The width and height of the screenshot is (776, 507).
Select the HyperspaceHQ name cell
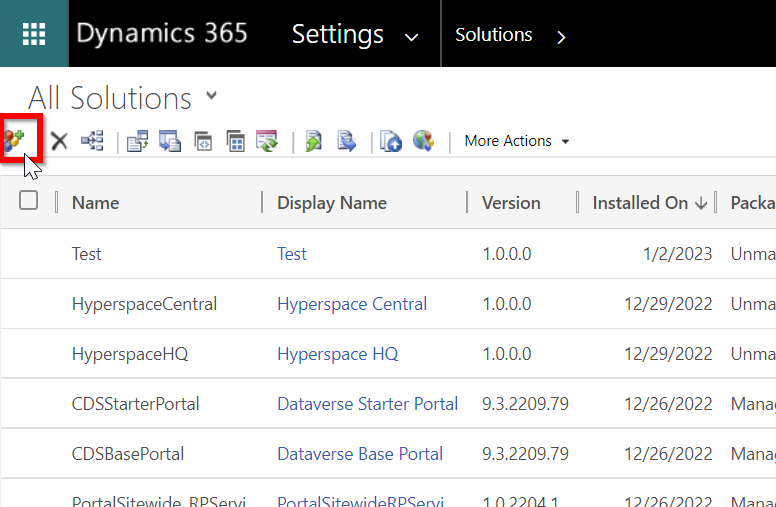click(130, 354)
